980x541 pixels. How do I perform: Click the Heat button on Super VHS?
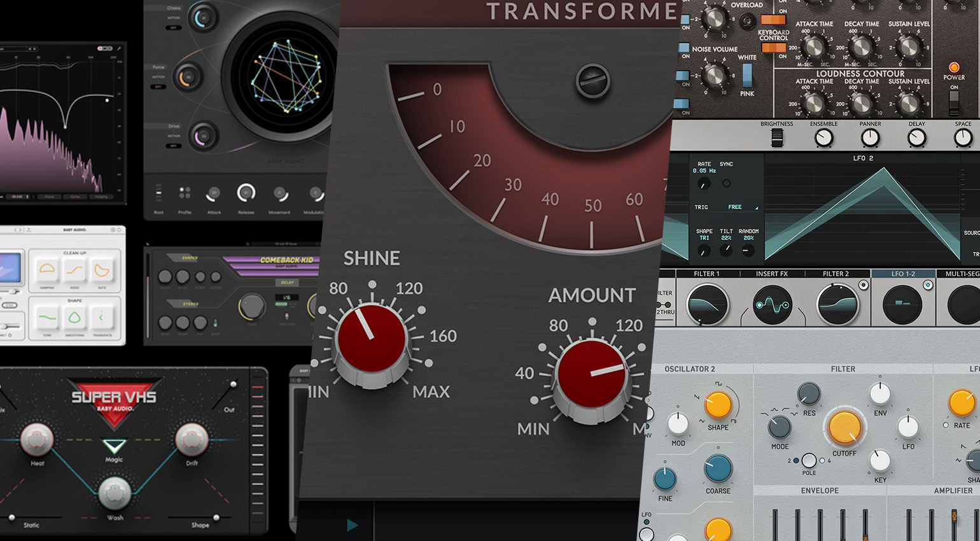37,440
